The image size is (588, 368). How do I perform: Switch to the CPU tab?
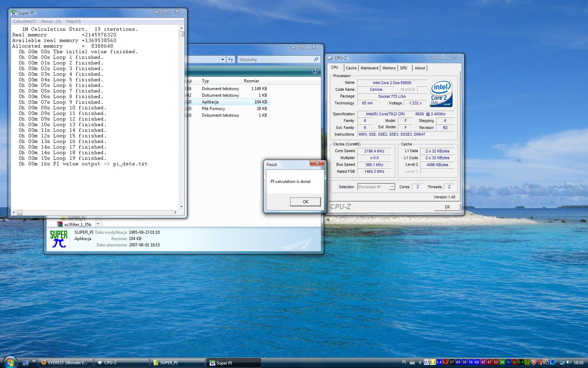[x=335, y=68]
